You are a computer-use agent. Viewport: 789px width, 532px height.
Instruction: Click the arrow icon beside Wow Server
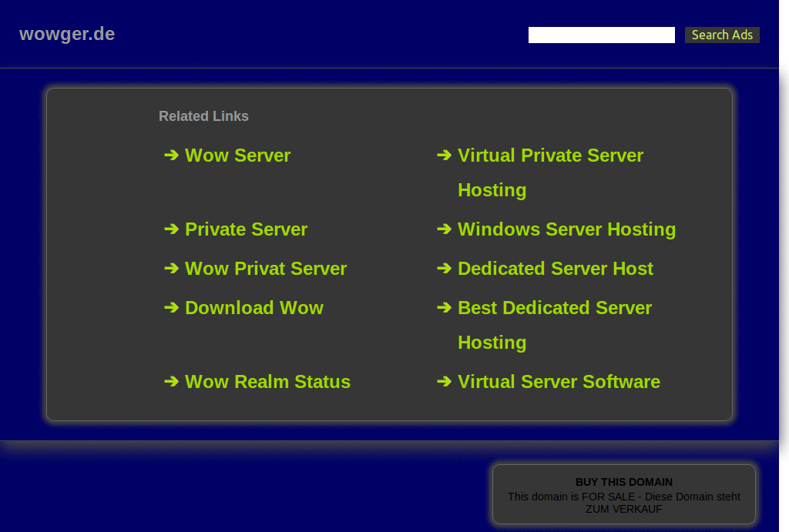(x=172, y=155)
